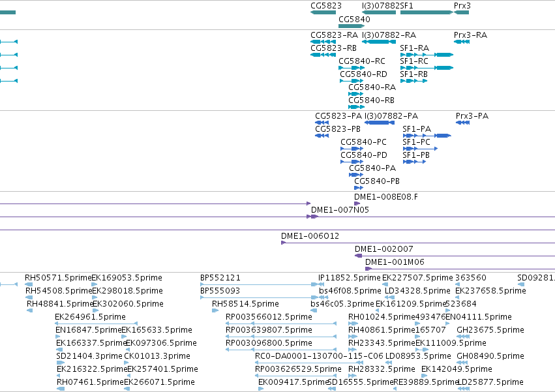Click the DME1-007N05 clone label
This screenshot has width=555, height=392.
tap(340, 210)
